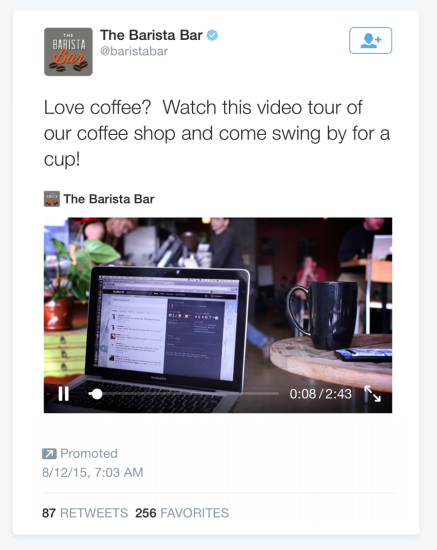Viewport: 437px width, 550px height.
Task: Click the @baristabar handle
Action: [x=134, y=51]
